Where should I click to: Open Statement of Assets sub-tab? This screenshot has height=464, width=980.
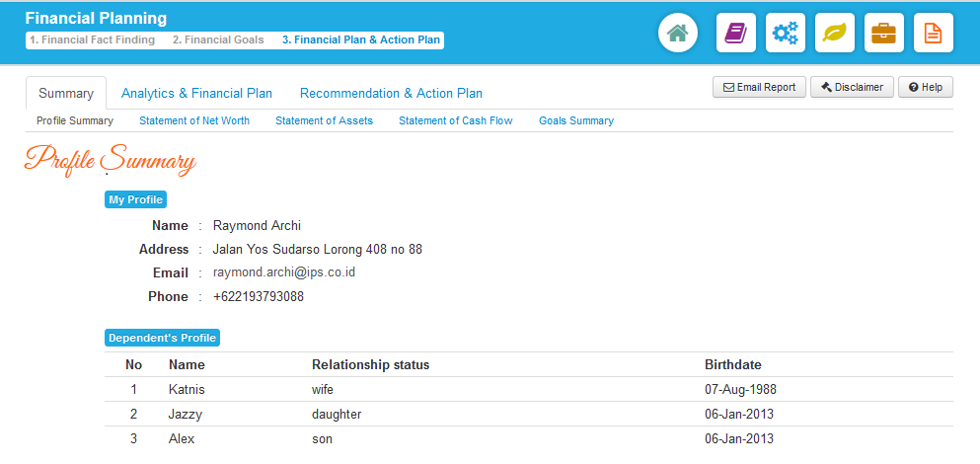(x=324, y=120)
